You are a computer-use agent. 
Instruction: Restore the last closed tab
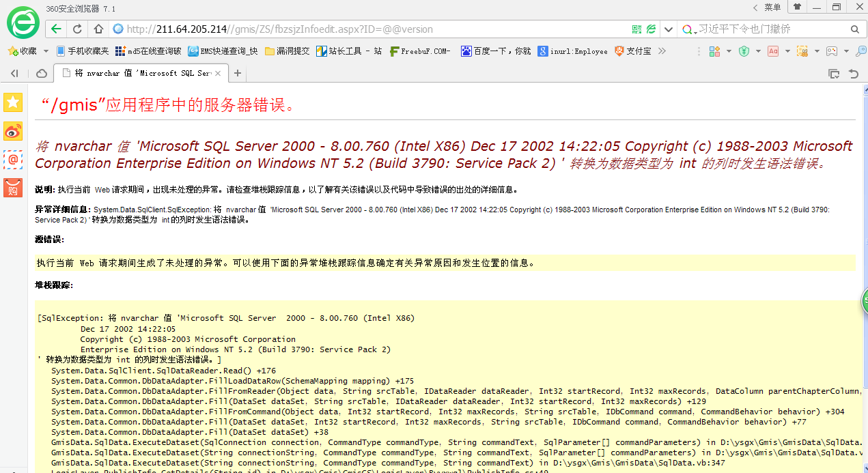point(854,73)
